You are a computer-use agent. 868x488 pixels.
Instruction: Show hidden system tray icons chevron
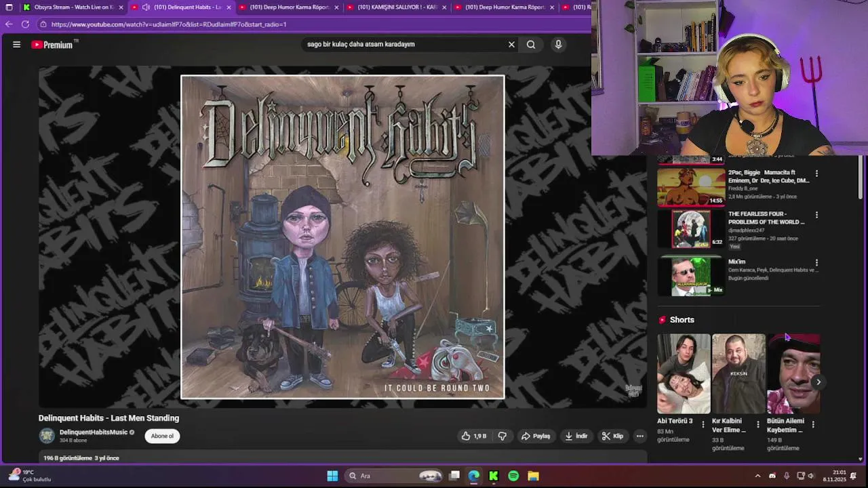(x=757, y=476)
